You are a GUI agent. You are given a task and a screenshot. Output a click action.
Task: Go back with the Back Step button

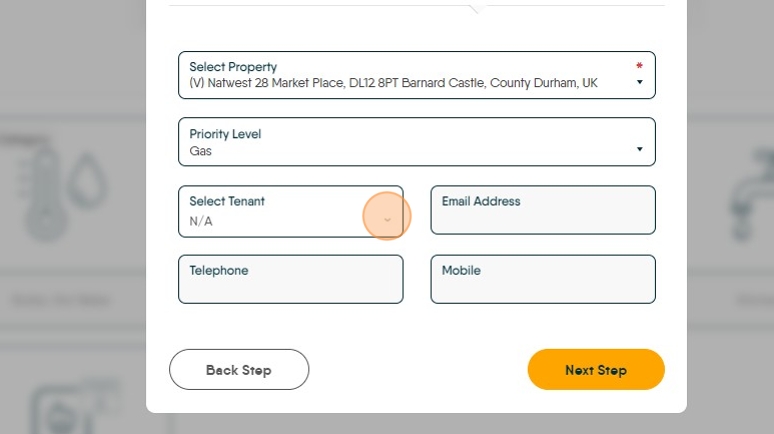click(x=239, y=369)
